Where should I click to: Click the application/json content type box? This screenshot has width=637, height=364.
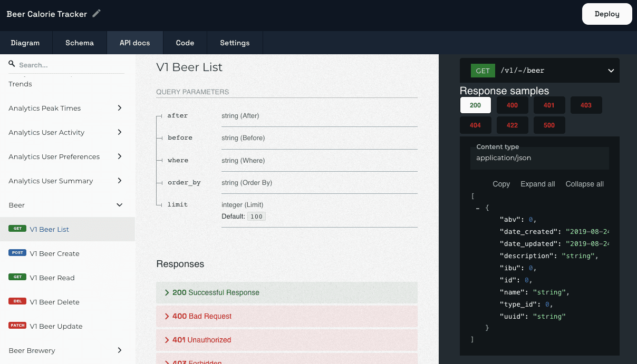539,158
